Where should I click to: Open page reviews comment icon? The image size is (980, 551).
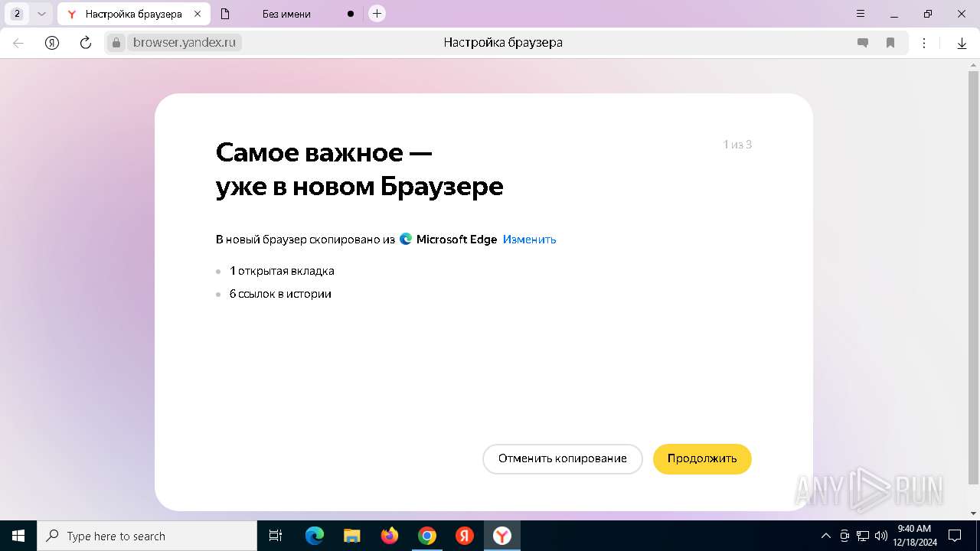(863, 43)
